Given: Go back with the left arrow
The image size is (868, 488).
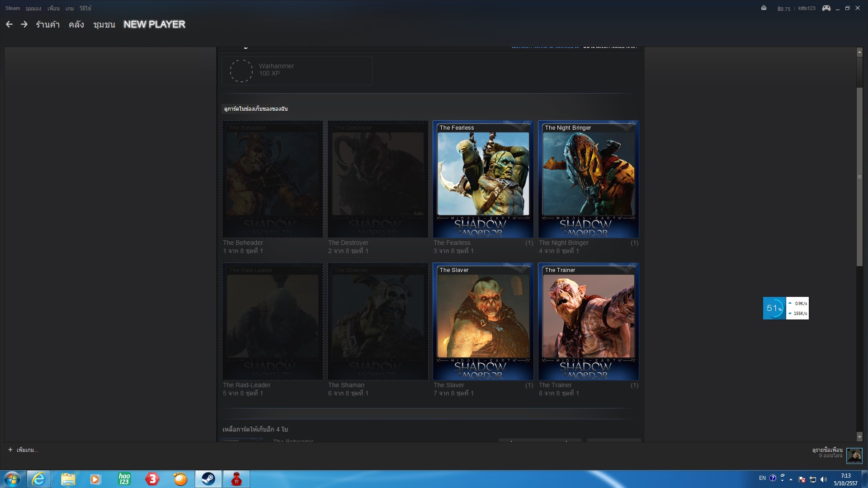Looking at the screenshot, I should tap(9, 24).
